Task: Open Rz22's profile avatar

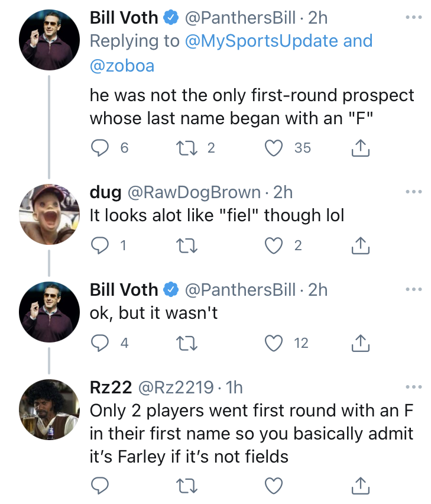Action: [x=49, y=409]
